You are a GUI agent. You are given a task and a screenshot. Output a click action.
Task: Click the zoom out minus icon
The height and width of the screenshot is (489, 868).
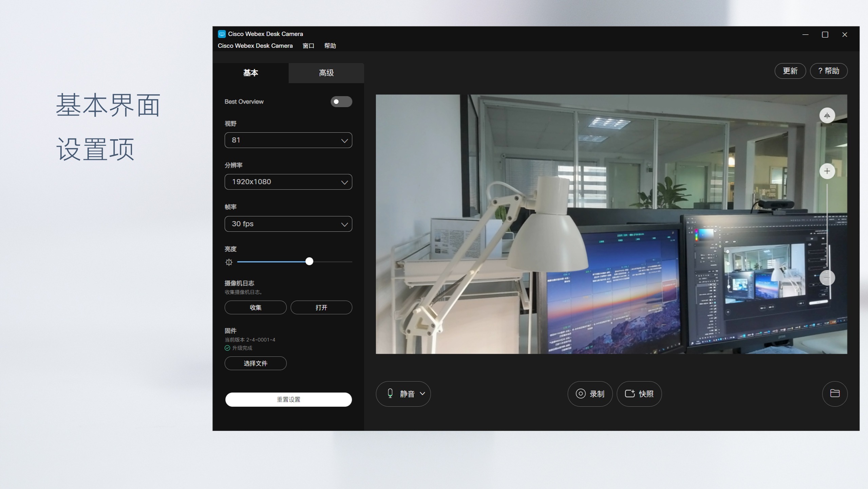pos(827,278)
